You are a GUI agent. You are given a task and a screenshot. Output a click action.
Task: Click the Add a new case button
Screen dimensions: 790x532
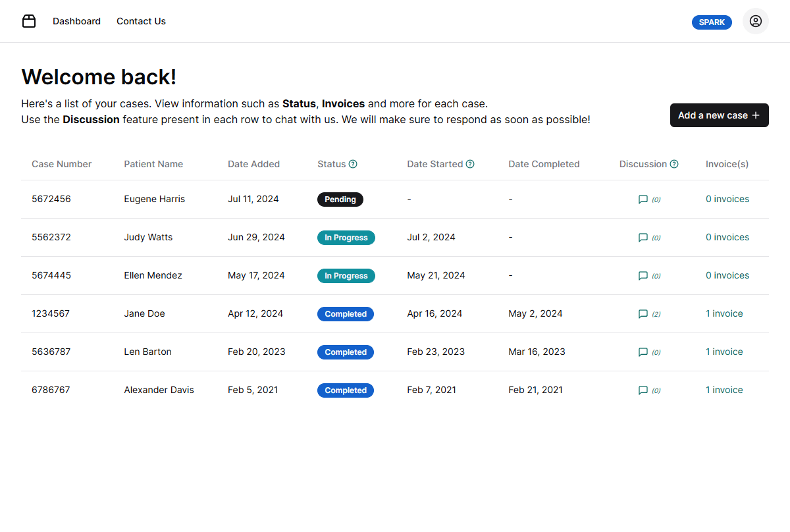(x=719, y=115)
